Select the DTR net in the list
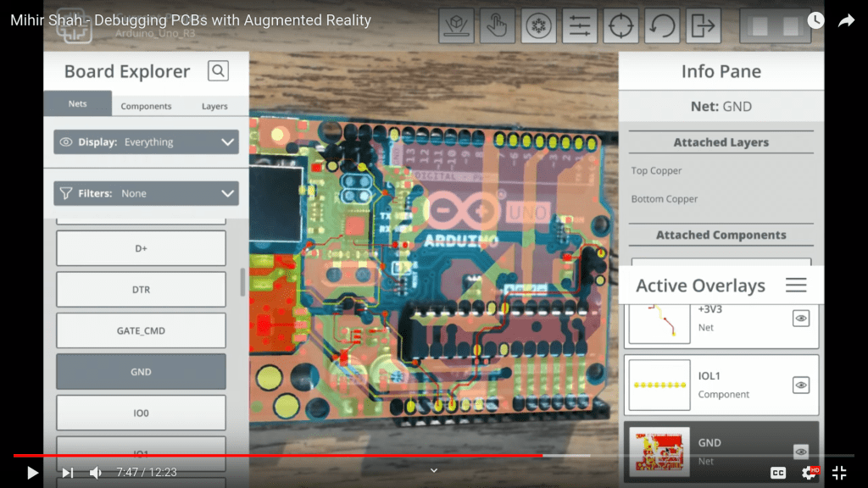 pos(140,289)
